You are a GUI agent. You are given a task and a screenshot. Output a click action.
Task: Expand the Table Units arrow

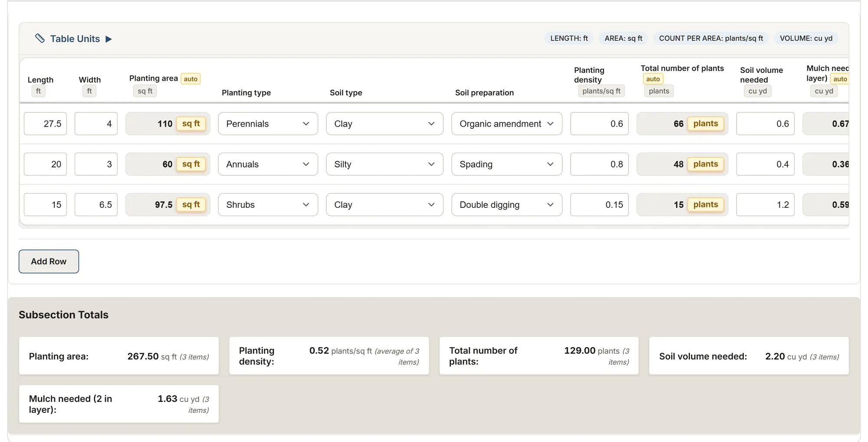[x=108, y=39]
